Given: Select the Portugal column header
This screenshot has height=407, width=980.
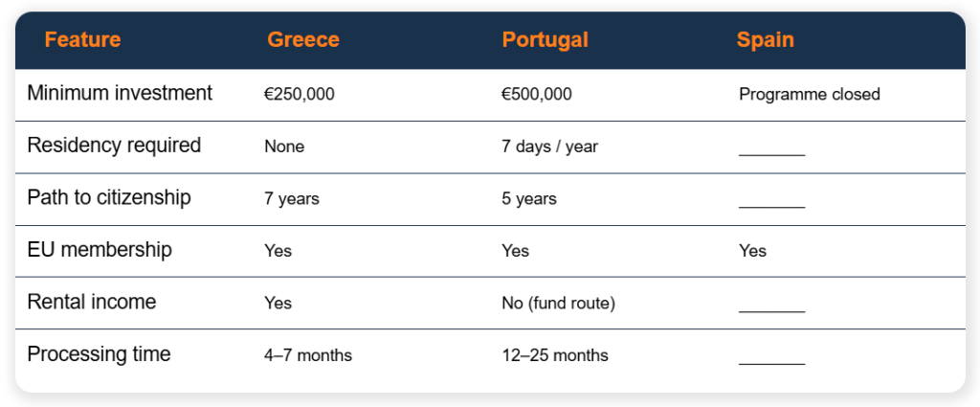Looking at the screenshot, I should click(545, 40).
